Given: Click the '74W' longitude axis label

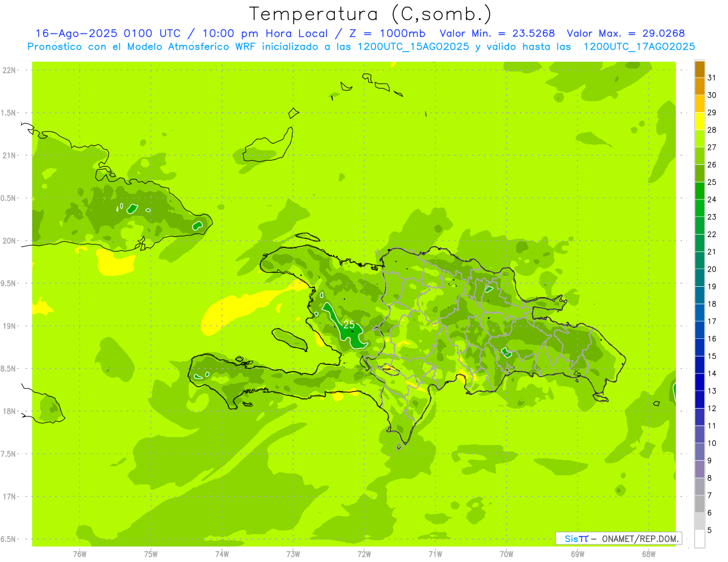Looking at the screenshot, I should (x=222, y=554).
